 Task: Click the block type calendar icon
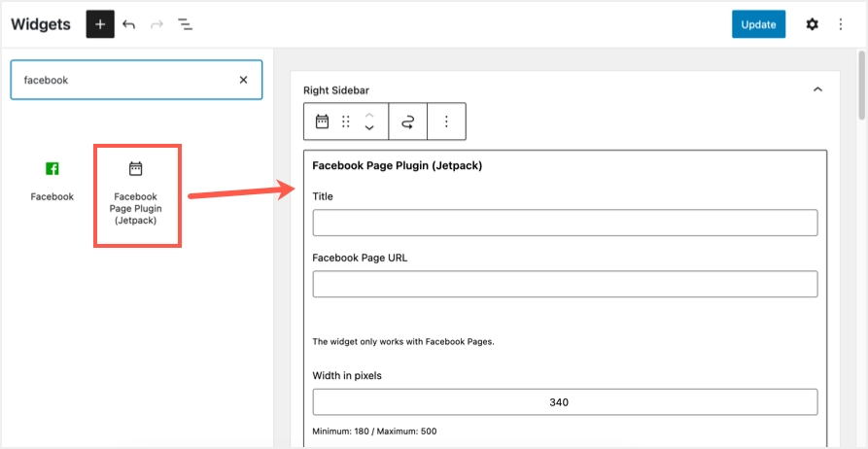(322, 121)
